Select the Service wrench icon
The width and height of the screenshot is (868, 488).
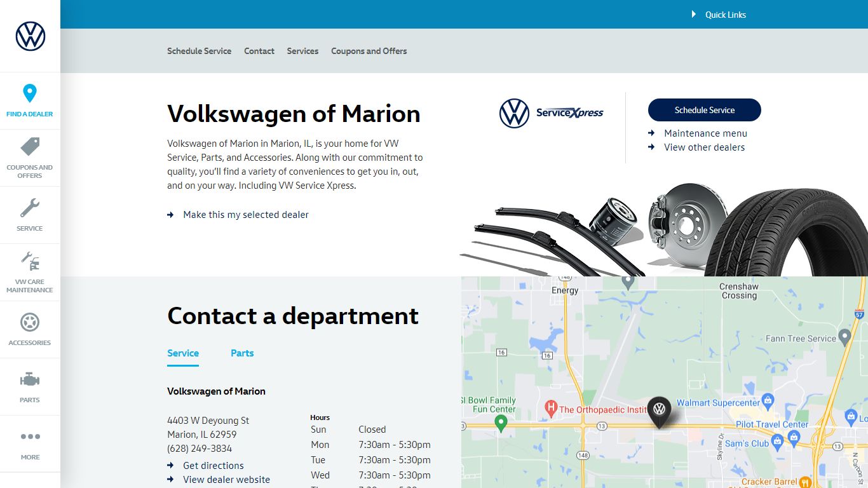[30, 208]
